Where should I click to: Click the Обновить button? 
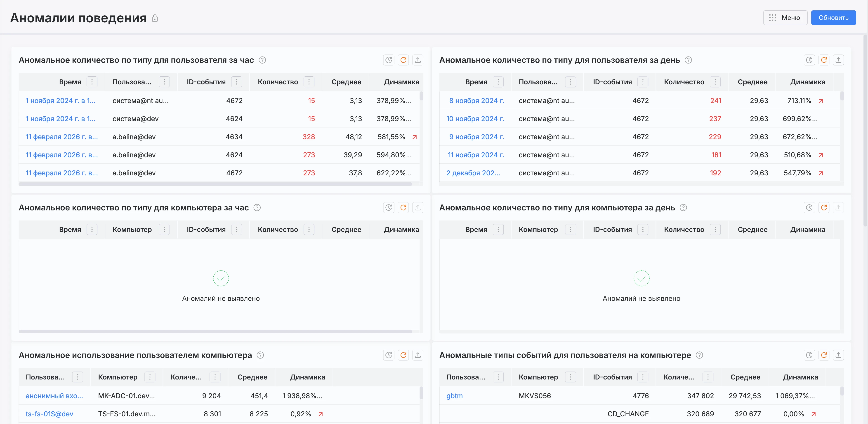(833, 18)
